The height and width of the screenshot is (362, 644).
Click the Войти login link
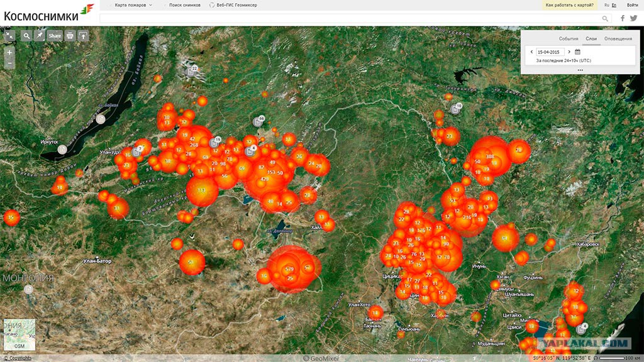pyautogui.click(x=633, y=5)
